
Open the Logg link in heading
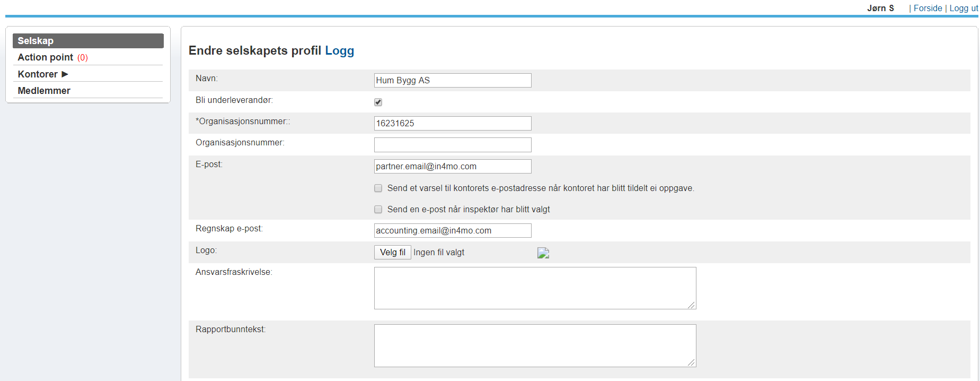[x=339, y=50]
